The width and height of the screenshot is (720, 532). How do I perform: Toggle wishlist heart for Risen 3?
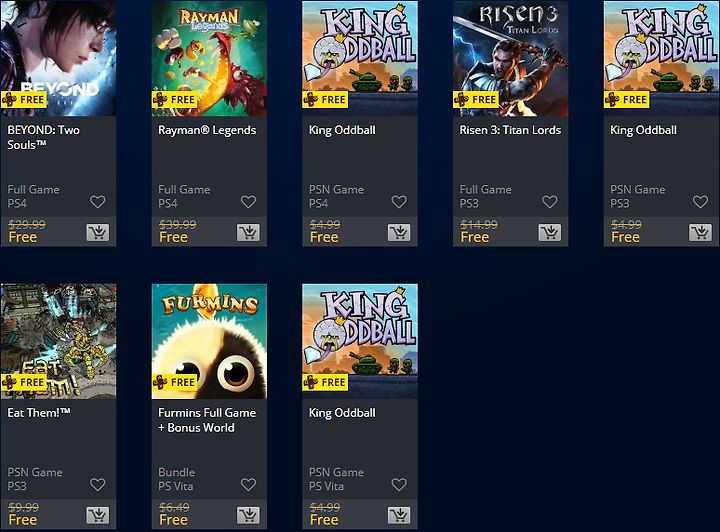(550, 202)
